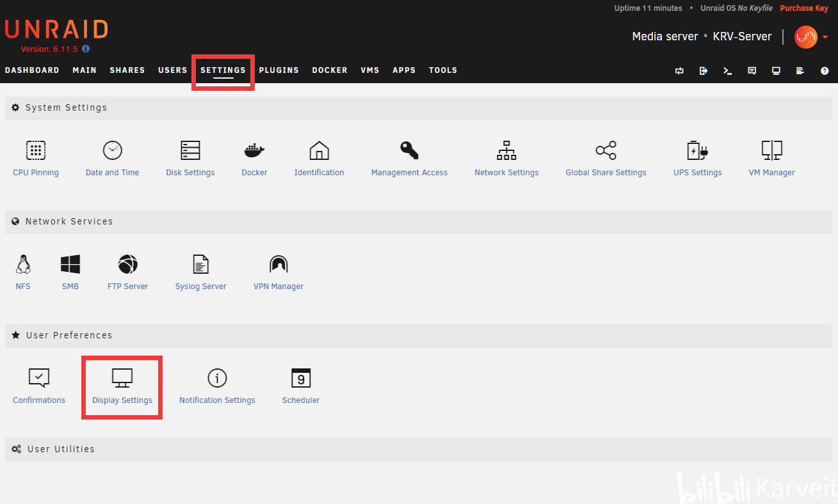
Task: Click the Syslog Server text link
Action: tap(201, 287)
